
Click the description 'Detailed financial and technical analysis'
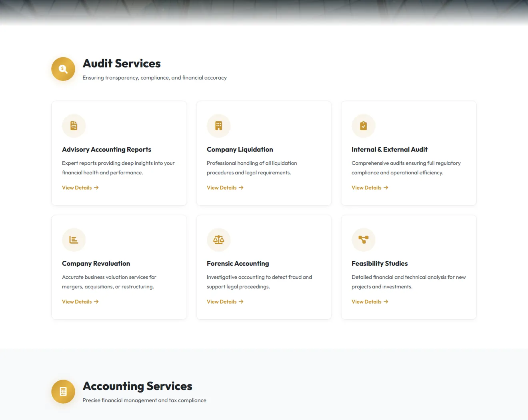[x=409, y=282]
